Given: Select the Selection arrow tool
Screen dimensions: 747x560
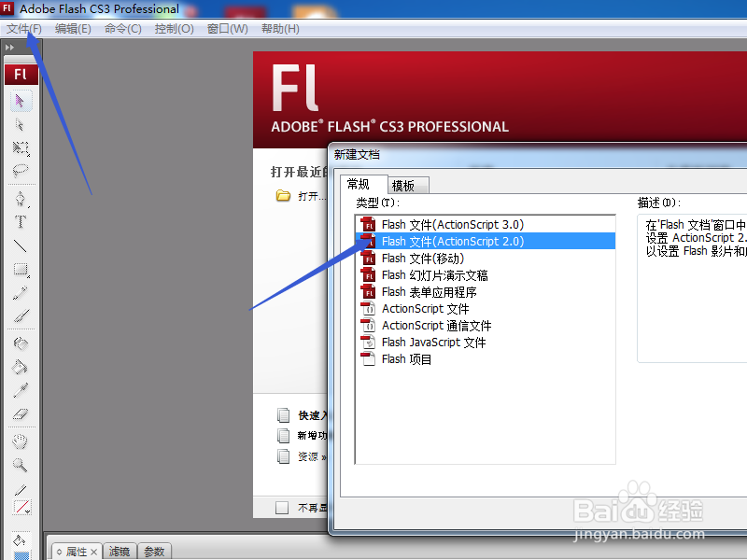Looking at the screenshot, I should [x=21, y=100].
